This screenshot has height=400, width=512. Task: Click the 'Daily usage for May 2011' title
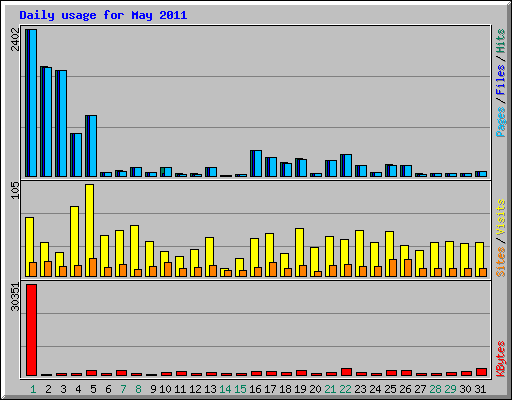tap(103, 15)
